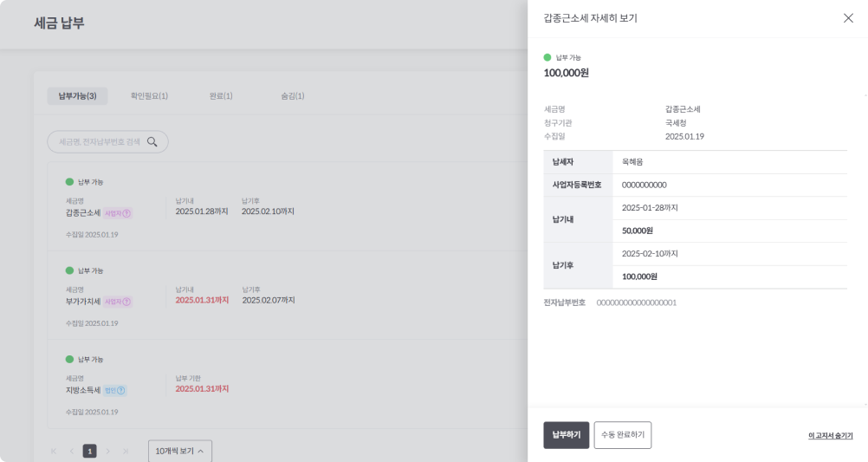Switch to 확인필요(1) tab
Viewport: 868px width, 462px height.
[x=149, y=96]
